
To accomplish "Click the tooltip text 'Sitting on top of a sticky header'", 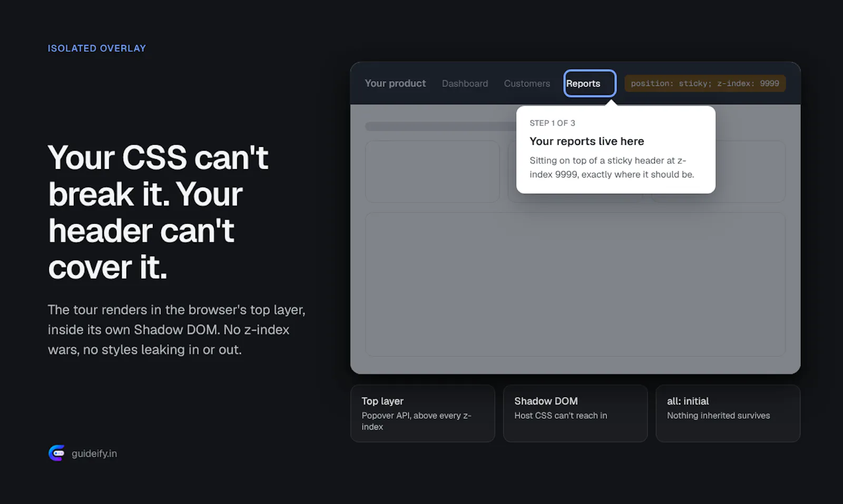I will pos(612,167).
